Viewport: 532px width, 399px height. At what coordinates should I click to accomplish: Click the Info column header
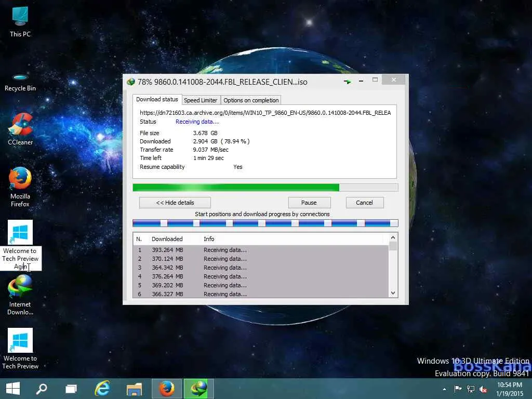point(209,239)
